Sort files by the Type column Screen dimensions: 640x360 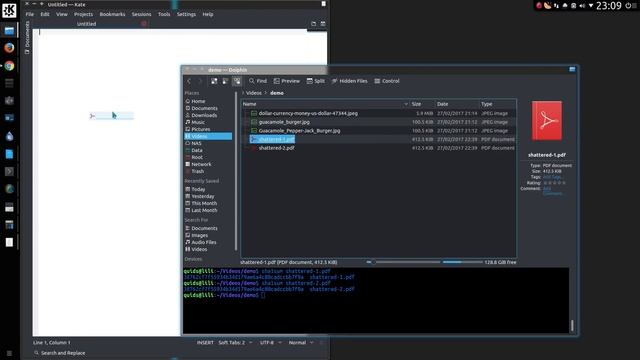(498, 104)
